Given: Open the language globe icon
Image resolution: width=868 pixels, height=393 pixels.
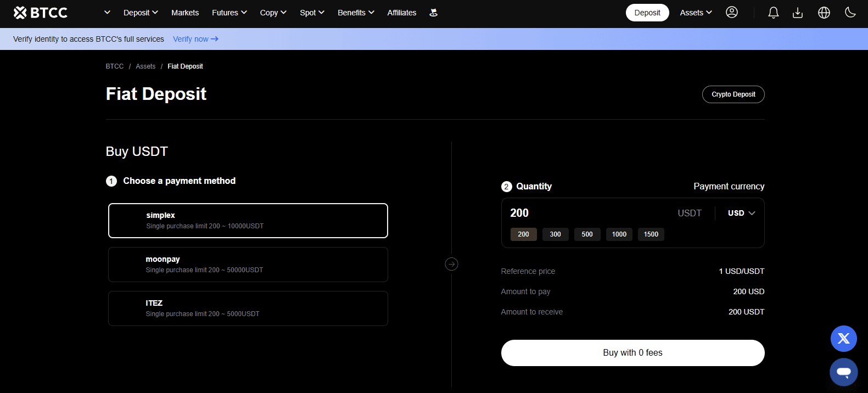Looking at the screenshot, I should tap(824, 13).
